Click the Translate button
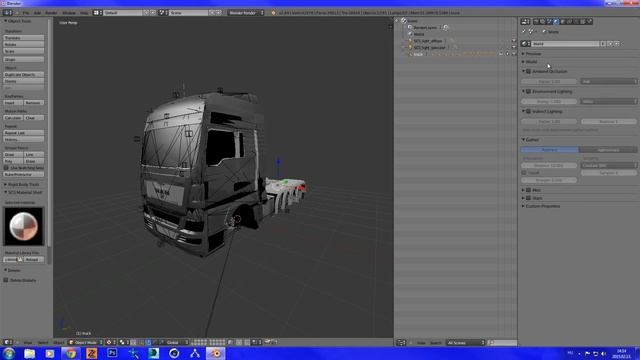The image size is (640, 360). (x=24, y=38)
